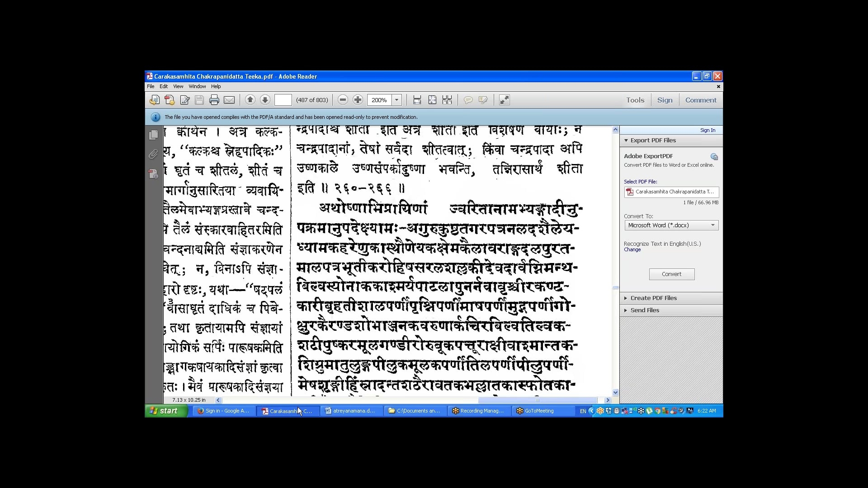Screen dimensions: 868x488
Task: Click the page number input field
Action: 283,100
